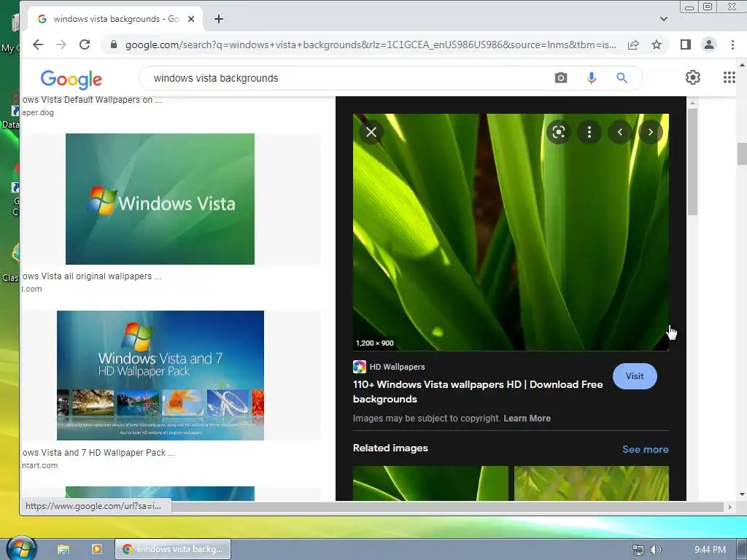Open Windows Explorer from the taskbar
The height and width of the screenshot is (560, 747).
click(x=63, y=549)
